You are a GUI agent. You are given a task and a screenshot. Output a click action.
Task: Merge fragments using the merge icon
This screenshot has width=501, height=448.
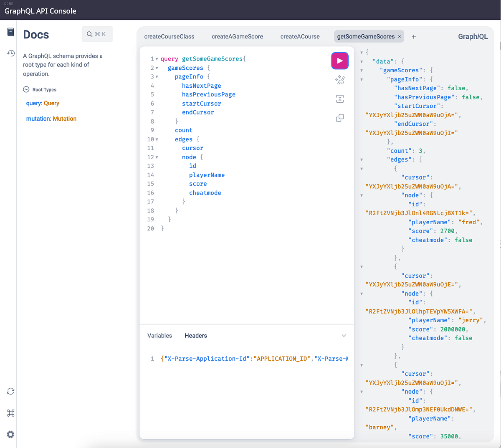[x=339, y=99]
